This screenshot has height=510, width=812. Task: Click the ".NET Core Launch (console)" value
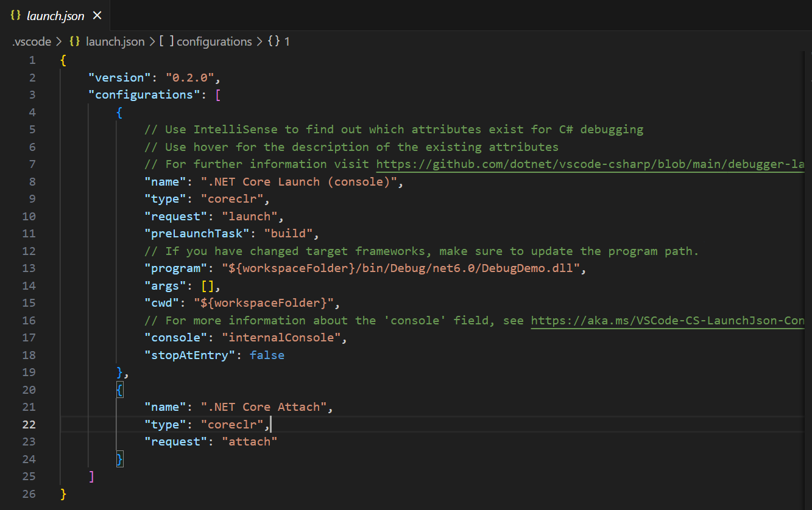click(299, 181)
